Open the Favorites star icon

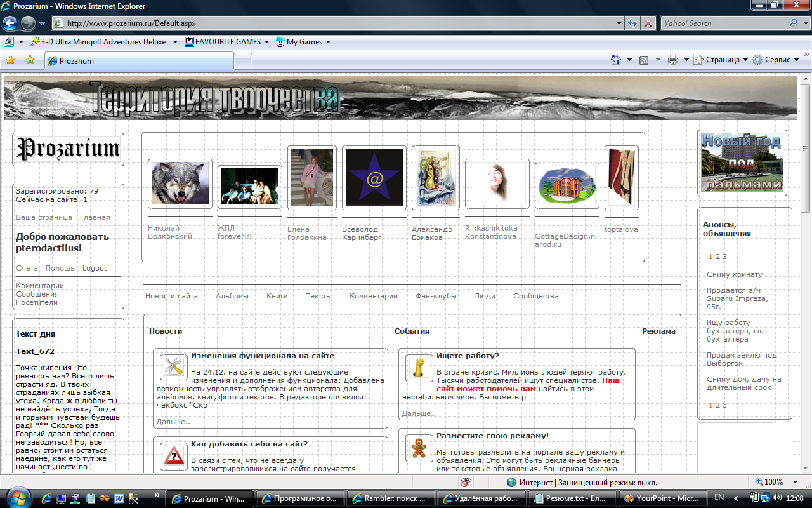pos(11,60)
